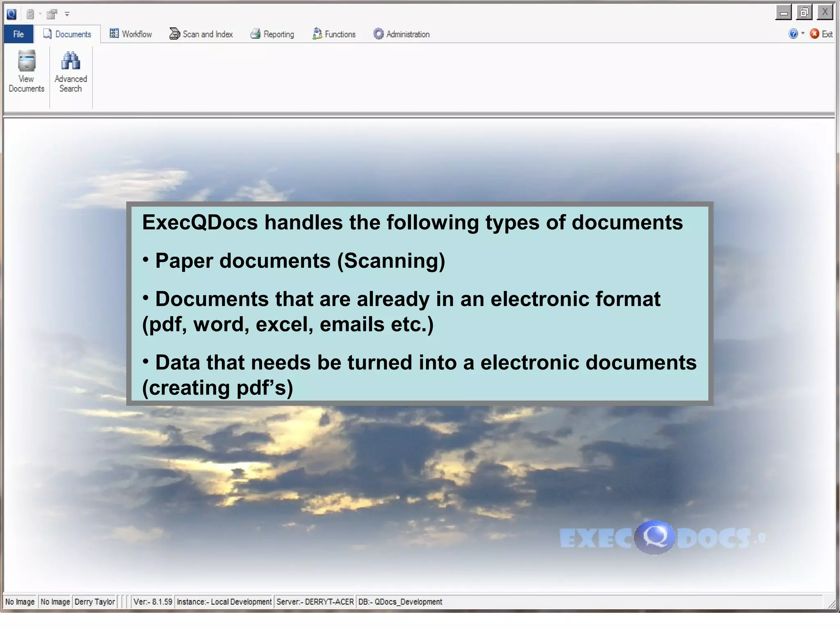This screenshot has height=630, width=840.
Task: Open the Administration tab
Action: pos(402,34)
